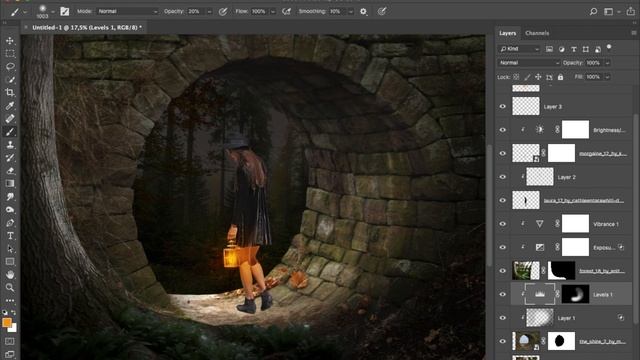Open brush Flow slider dropdown

point(273,12)
